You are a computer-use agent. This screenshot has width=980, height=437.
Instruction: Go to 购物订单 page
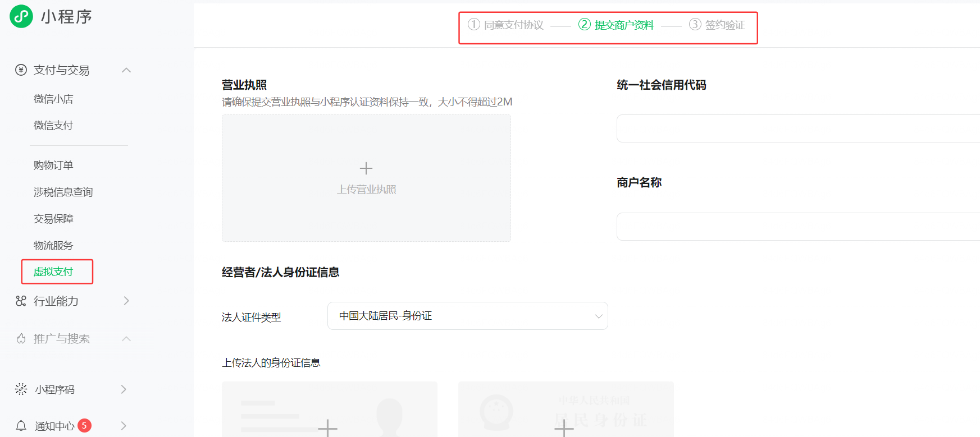pyautogui.click(x=53, y=165)
